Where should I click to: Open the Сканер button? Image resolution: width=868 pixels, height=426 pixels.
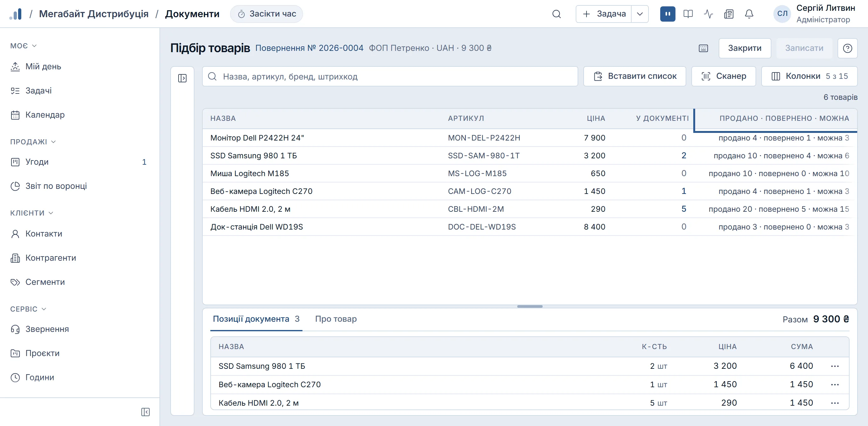723,76
